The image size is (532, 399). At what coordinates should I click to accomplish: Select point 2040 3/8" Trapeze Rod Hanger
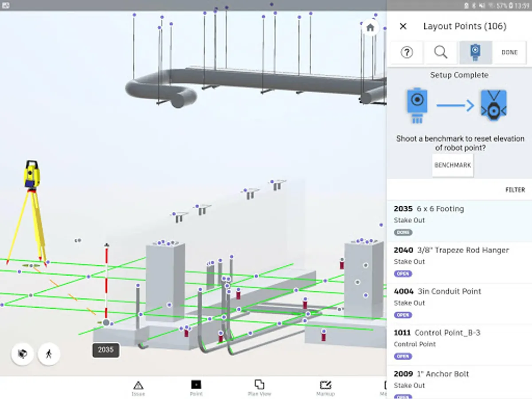(x=459, y=263)
